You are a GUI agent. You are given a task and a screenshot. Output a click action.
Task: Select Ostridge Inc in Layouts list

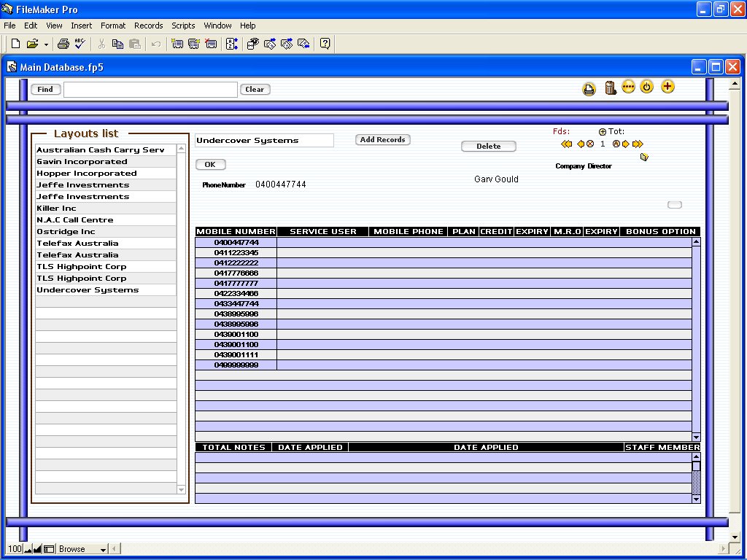point(106,231)
